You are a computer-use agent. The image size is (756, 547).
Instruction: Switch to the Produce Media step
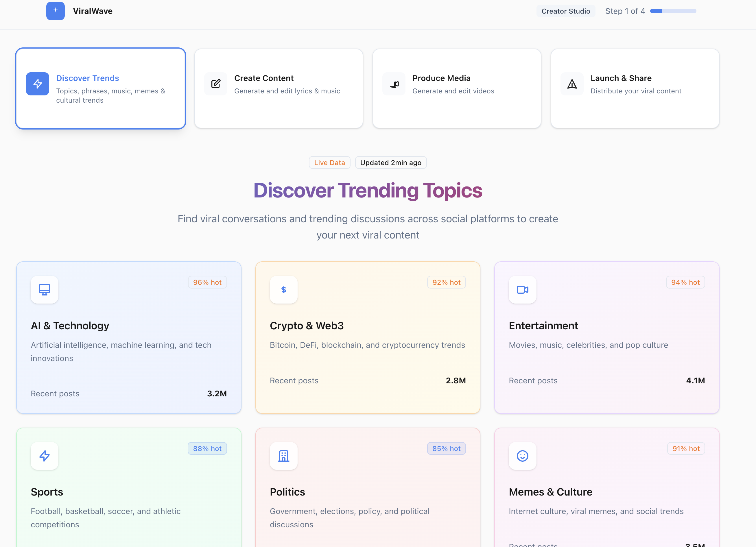(457, 88)
